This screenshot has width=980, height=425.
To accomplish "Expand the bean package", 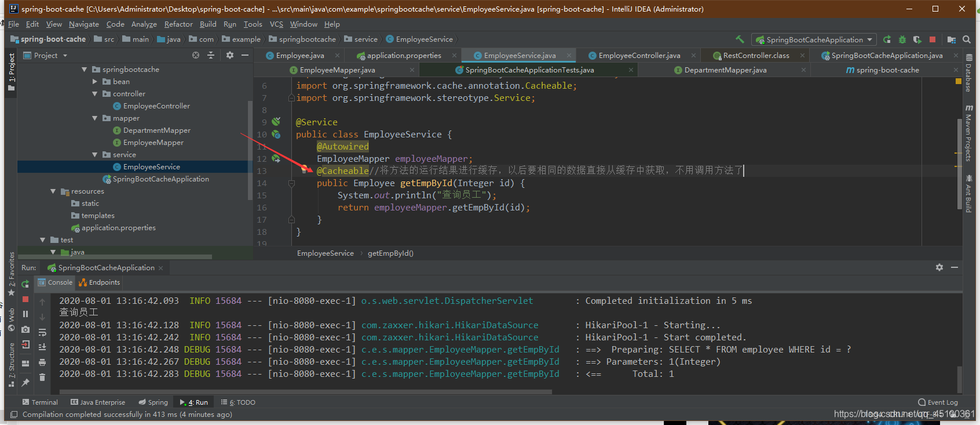I will tap(95, 82).
